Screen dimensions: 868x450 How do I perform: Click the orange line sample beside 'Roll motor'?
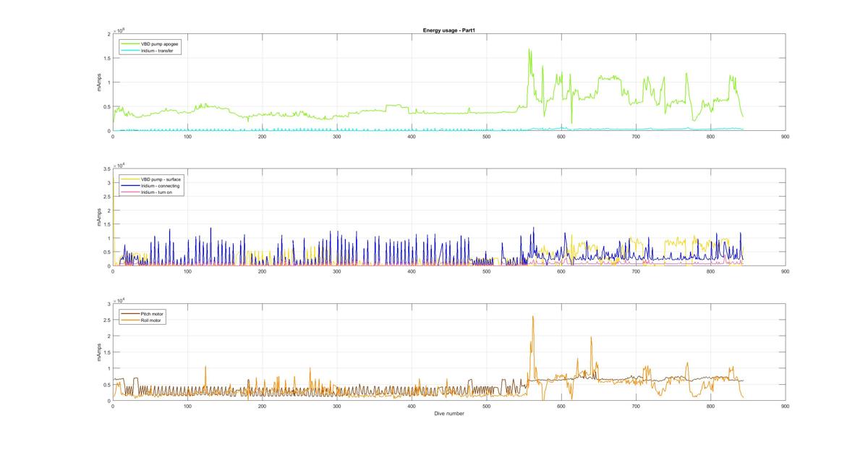coord(130,320)
